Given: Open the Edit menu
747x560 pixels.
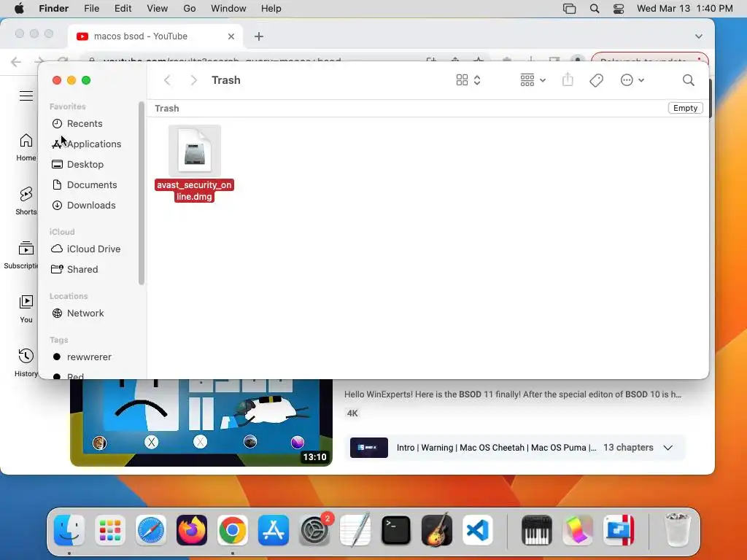Looking at the screenshot, I should pyautogui.click(x=123, y=9).
